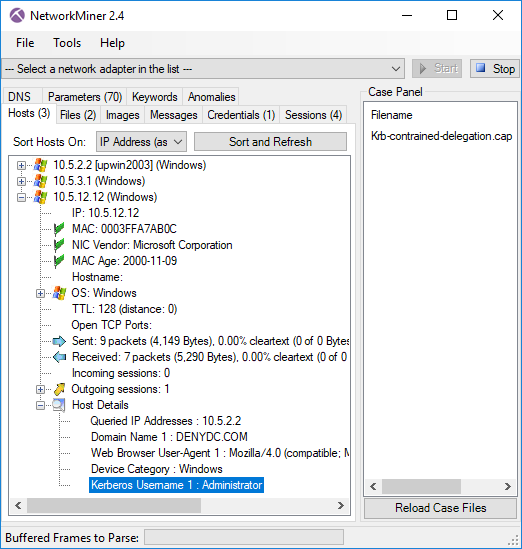This screenshot has width=522, height=549.
Task: Select the TTL: 128 (distance: 0) row
Action: click(124, 309)
